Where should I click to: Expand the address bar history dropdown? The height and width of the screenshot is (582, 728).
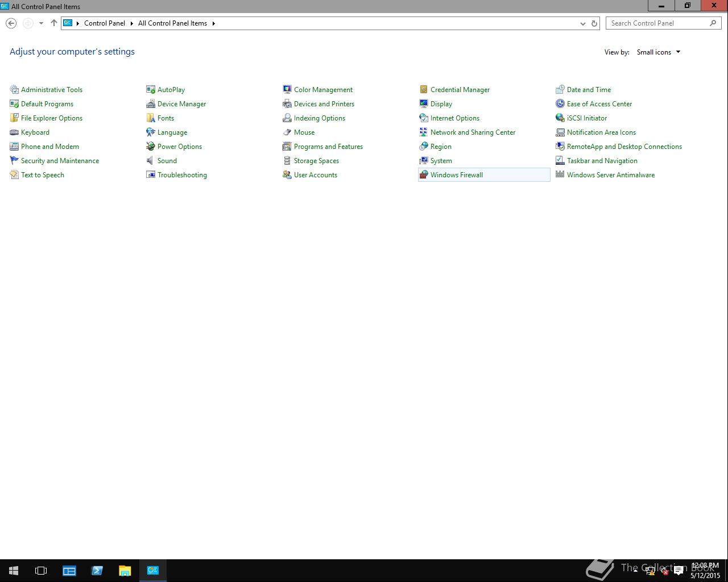click(582, 23)
